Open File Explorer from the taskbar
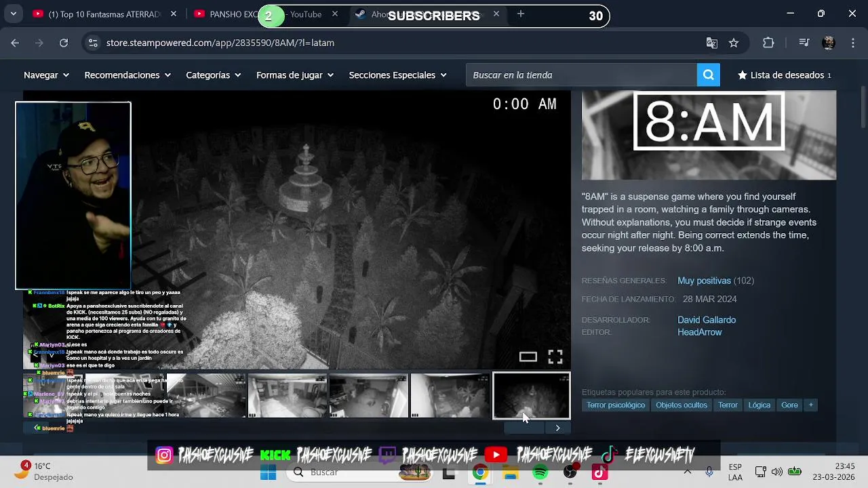 510,472
